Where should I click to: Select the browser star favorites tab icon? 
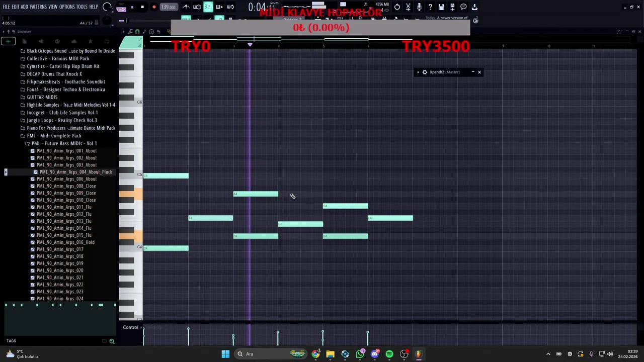point(90,41)
